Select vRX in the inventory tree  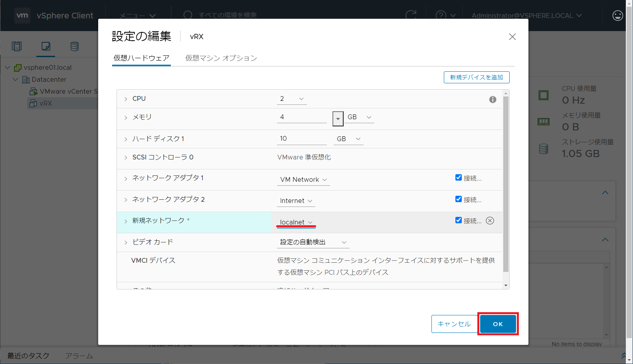pos(46,103)
